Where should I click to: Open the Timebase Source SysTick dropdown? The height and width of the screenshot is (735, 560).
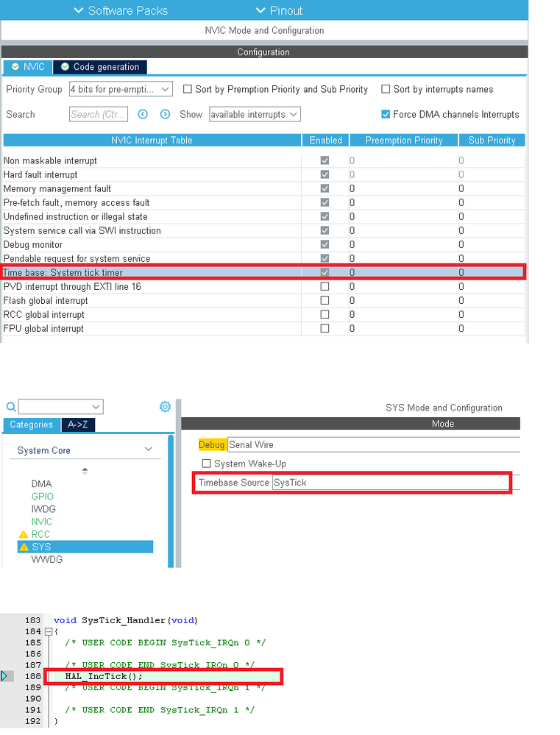point(391,483)
